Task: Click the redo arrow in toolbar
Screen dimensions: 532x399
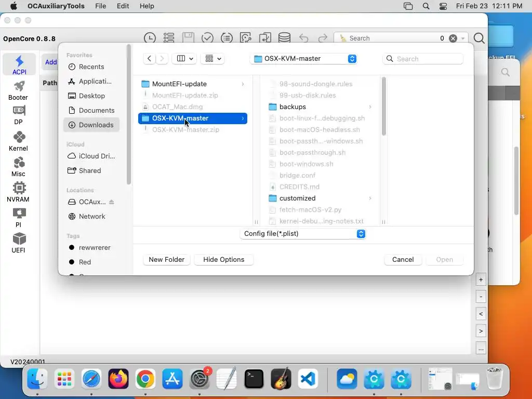Action: [323, 38]
